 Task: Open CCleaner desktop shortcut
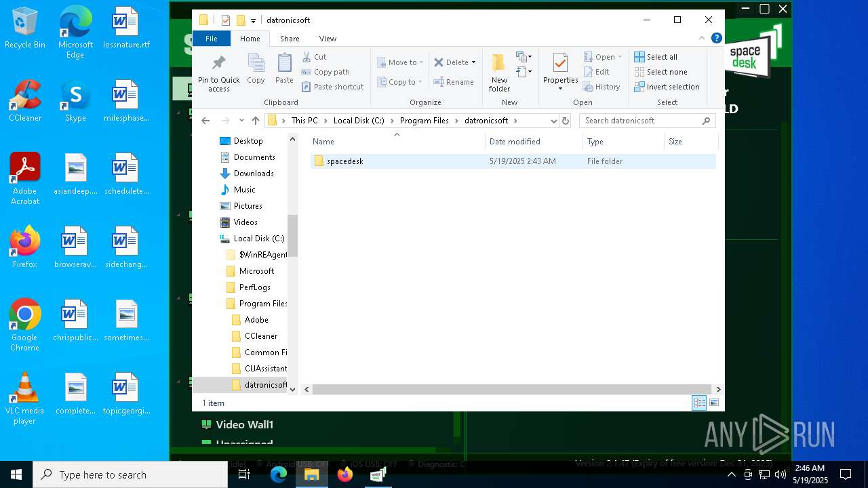(x=25, y=101)
